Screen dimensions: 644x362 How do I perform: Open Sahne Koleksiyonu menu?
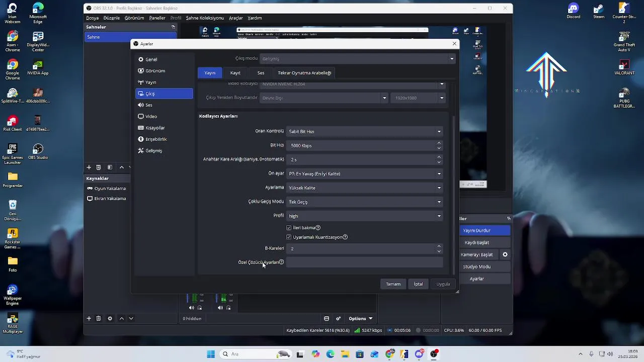205,18
